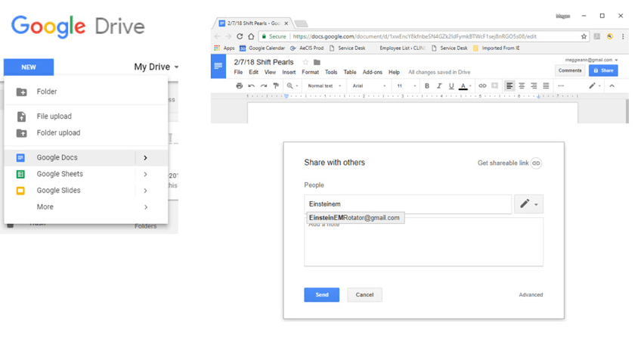Viewport: 644px width, 345px height.
Task: Click the browser Forward arrow
Action: click(228, 36)
